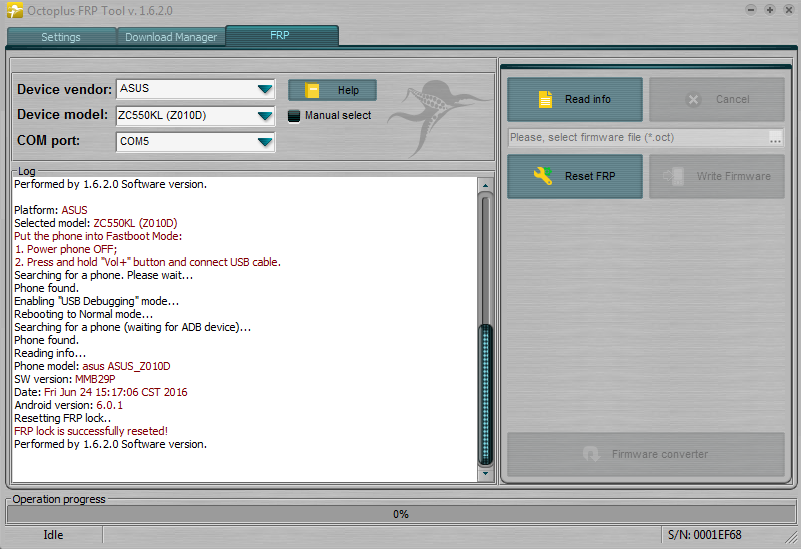The height and width of the screenshot is (549, 801).
Task: Click "Selected model: ZC550KL (Z010D)" log line
Action: [96, 223]
